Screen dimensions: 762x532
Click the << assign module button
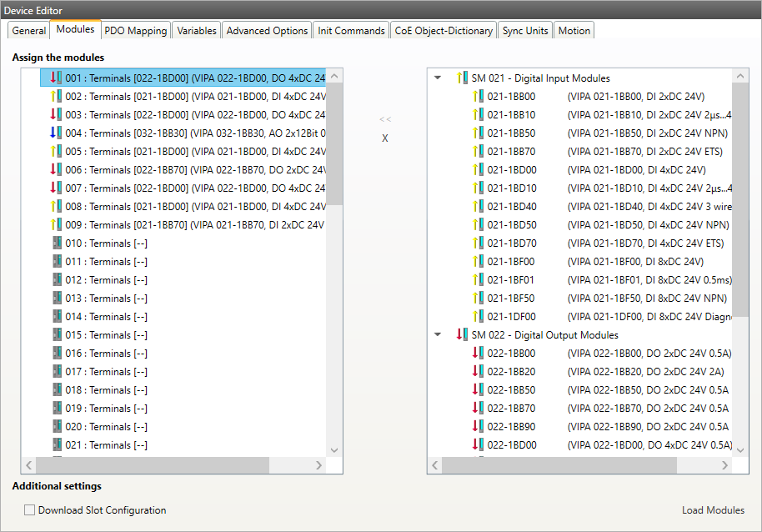[384, 119]
